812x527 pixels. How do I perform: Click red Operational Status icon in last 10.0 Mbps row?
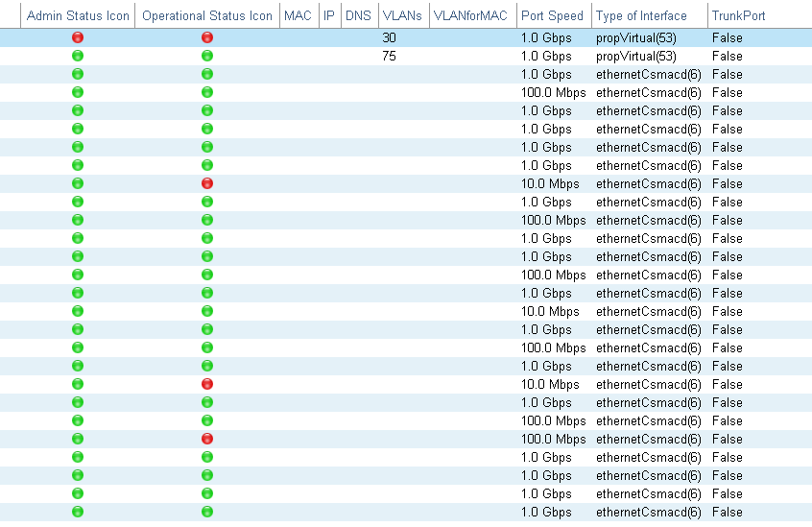(x=207, y=384)
